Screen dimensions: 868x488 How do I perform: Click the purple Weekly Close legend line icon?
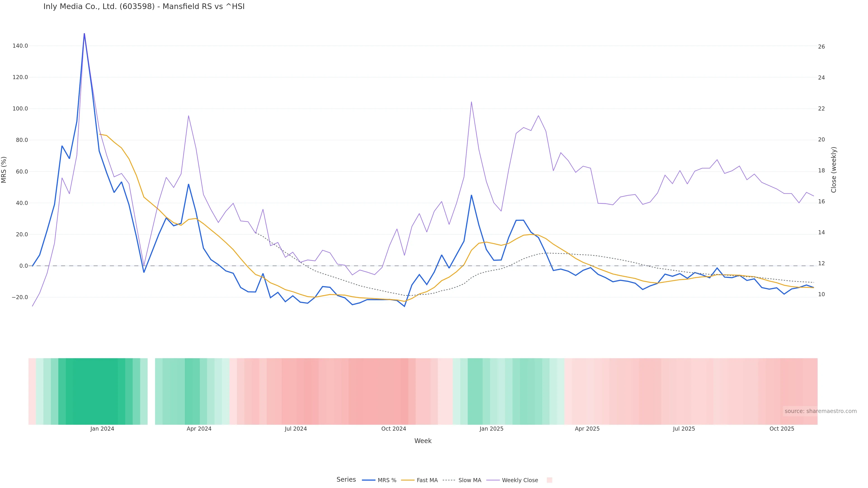pos(493,480)
